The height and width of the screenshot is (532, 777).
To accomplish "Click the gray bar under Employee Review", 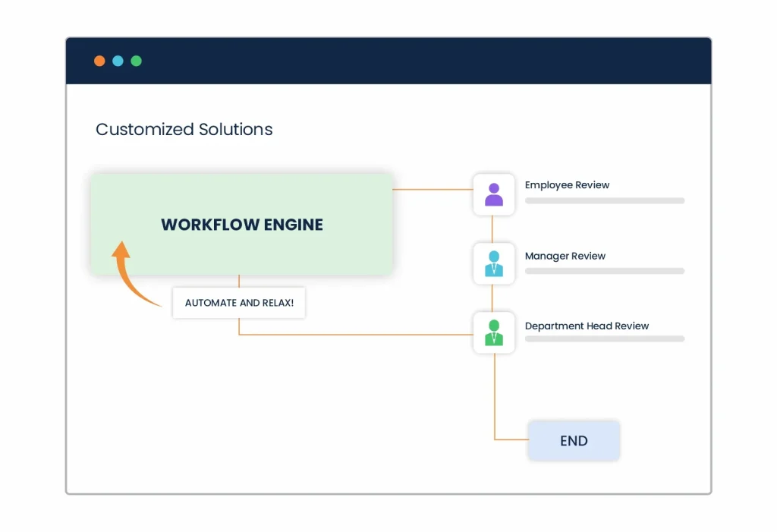I will click(x=605, y=201).
